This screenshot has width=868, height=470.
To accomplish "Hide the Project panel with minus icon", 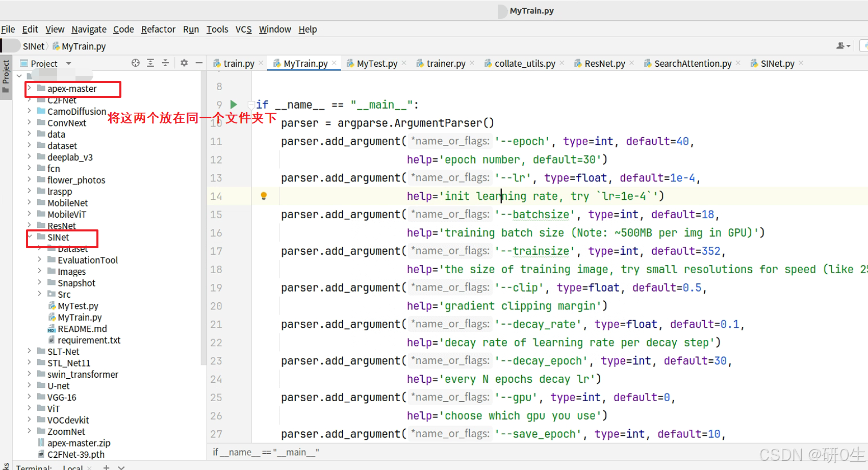I will click(x=199, y=63).
